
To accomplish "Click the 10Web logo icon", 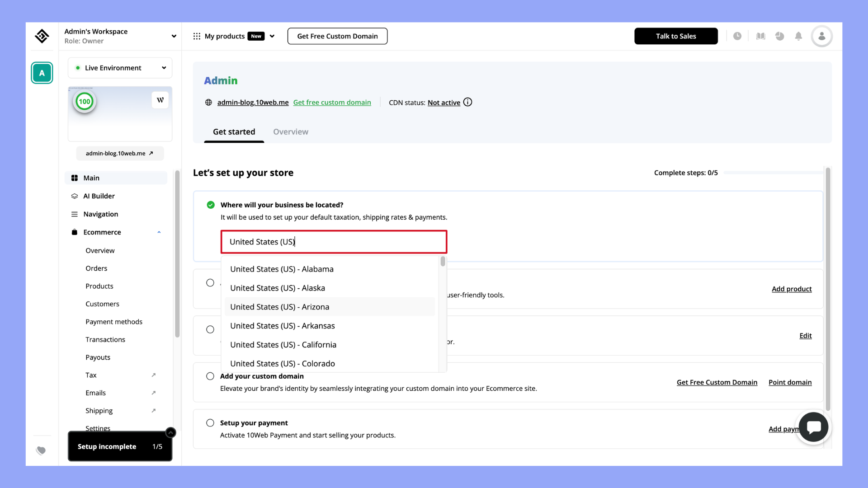I will point(42,36).
